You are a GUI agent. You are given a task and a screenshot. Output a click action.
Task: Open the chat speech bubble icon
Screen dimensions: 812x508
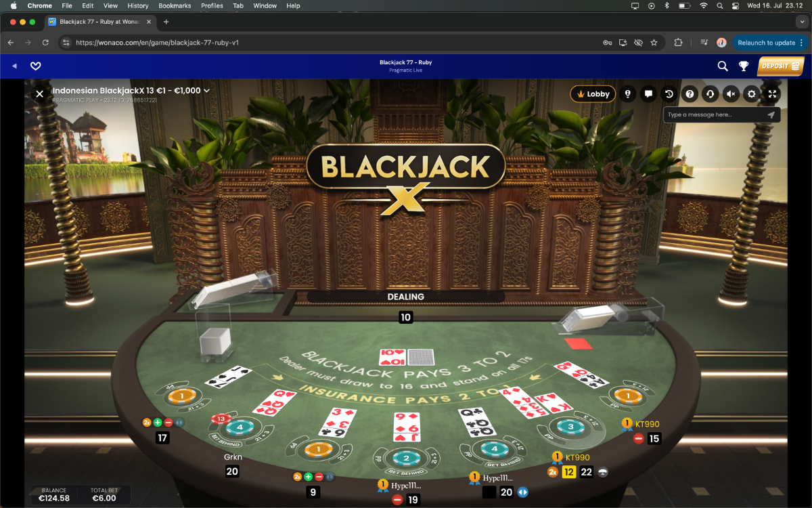point(648,94)
